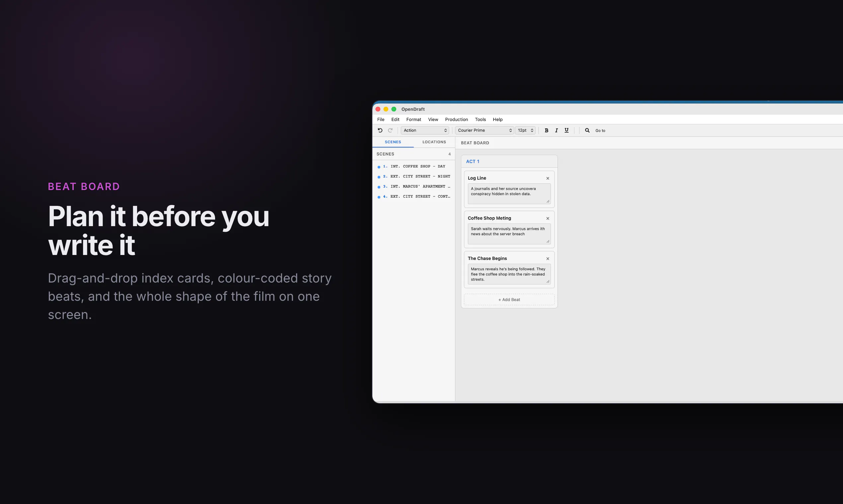The image size is (843, 504).
Task: Open the Format menu
Action: (x=413, y=120)
